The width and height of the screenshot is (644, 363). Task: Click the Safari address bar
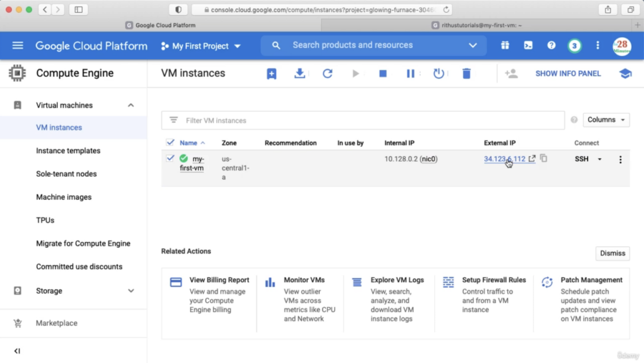tap(321, 10)
